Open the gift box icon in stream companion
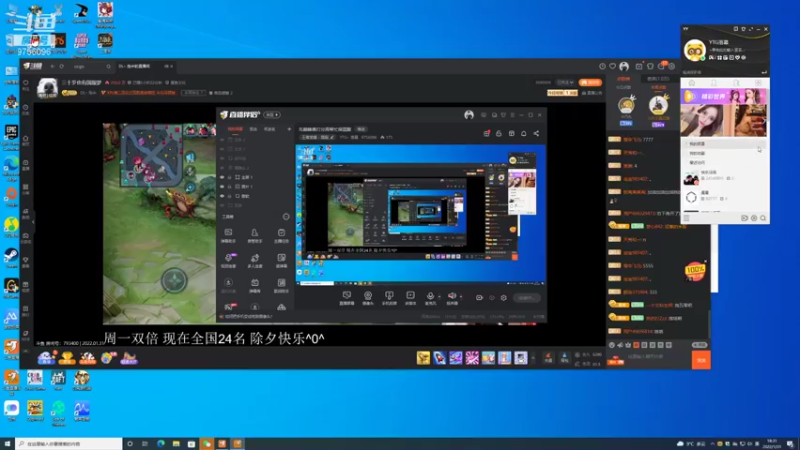Viewport: 800px width, 450px height. pos(511,134)
